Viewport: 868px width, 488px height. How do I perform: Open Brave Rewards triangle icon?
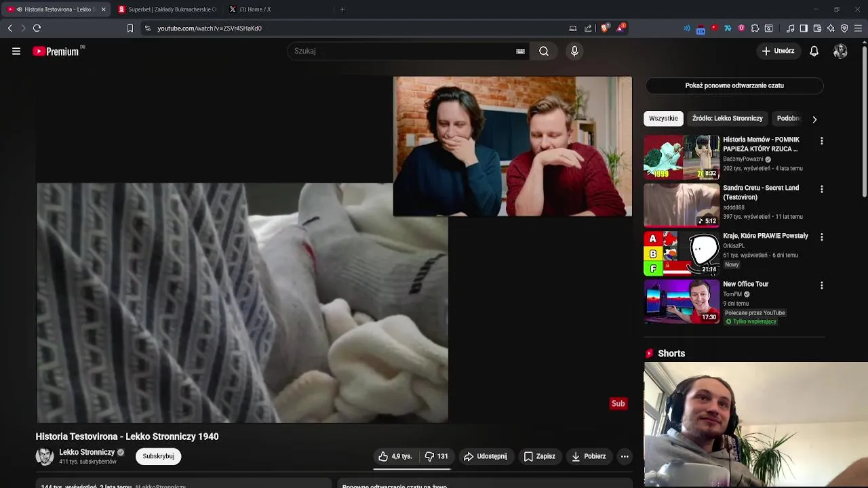pyautogui.click(x=621, y=28)
